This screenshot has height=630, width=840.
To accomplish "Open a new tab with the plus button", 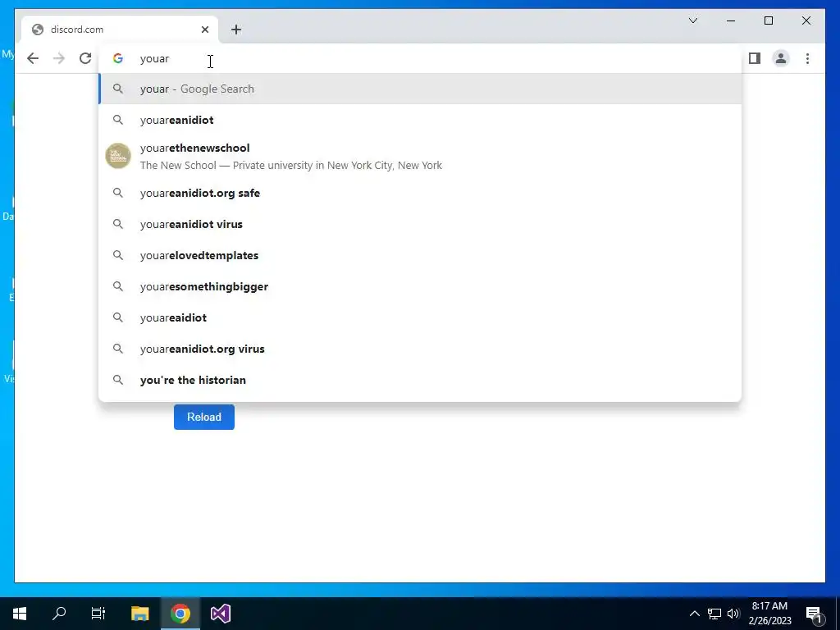I will click(236, 30).
